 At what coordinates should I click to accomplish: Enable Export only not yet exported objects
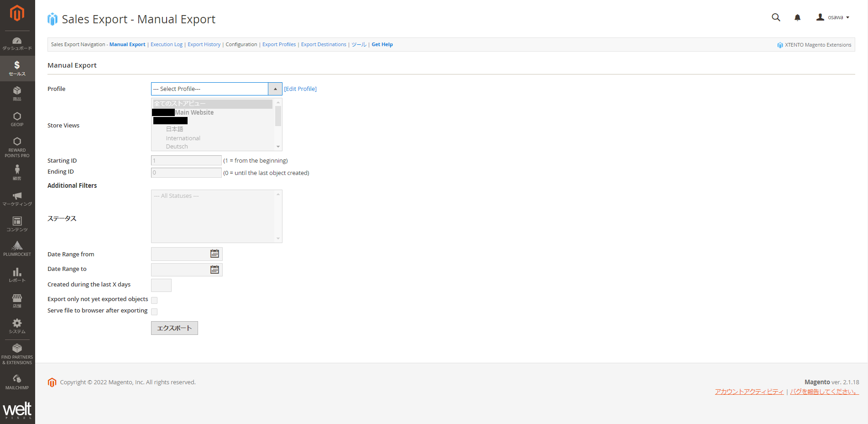click(x=154, y=300)
